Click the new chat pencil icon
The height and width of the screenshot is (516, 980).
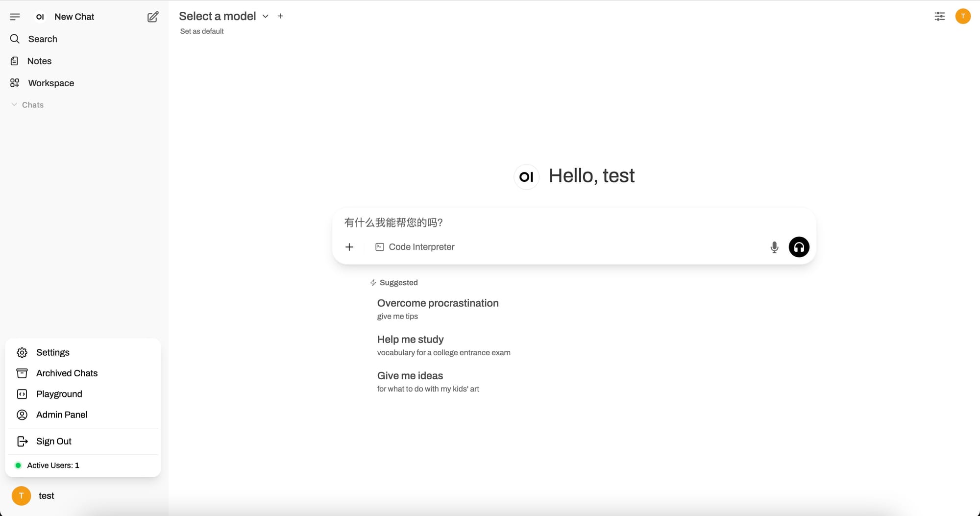tap(153, 17)
